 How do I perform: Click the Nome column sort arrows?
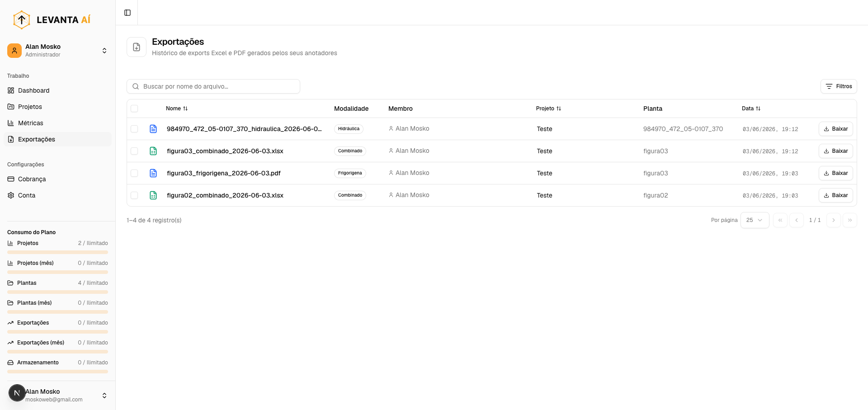click(185, 108)
